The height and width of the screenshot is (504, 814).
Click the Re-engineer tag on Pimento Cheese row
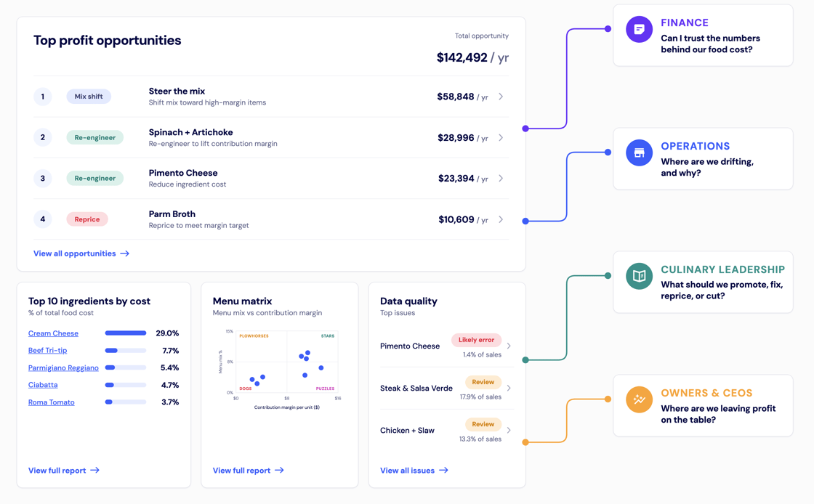click(95, 179)
